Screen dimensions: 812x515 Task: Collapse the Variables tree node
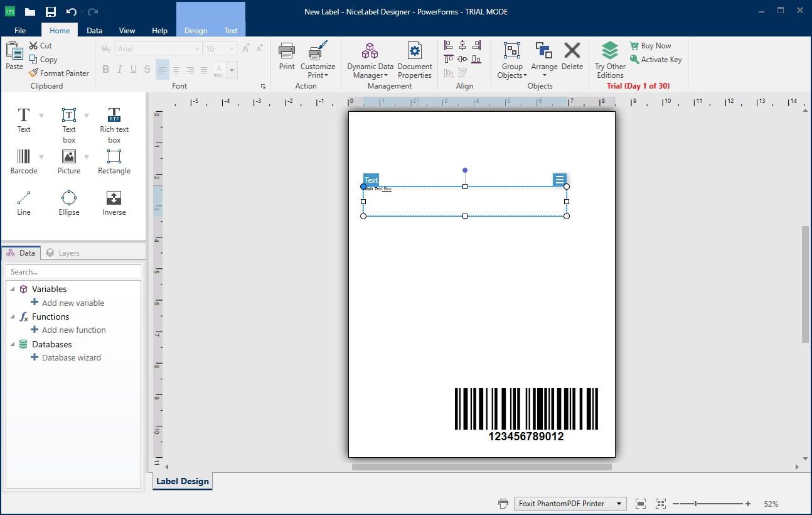13,290
